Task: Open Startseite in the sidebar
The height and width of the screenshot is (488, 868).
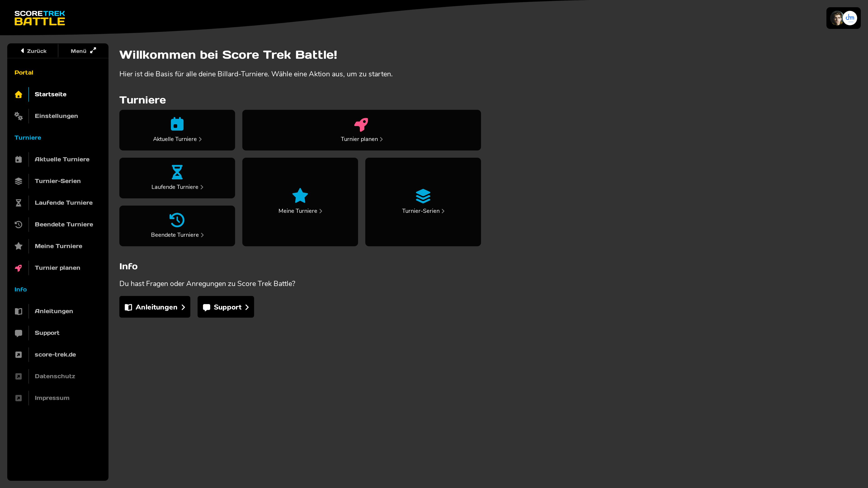Action: (x=51, y=94)
